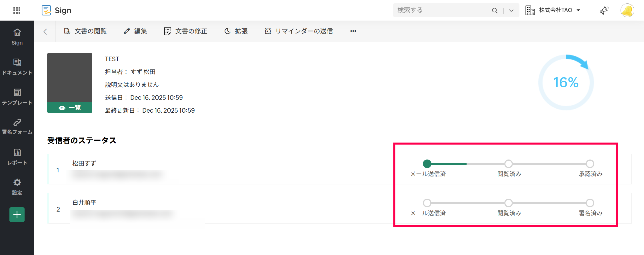Open 設定 in the sidebar

click(x=17, y=187)
